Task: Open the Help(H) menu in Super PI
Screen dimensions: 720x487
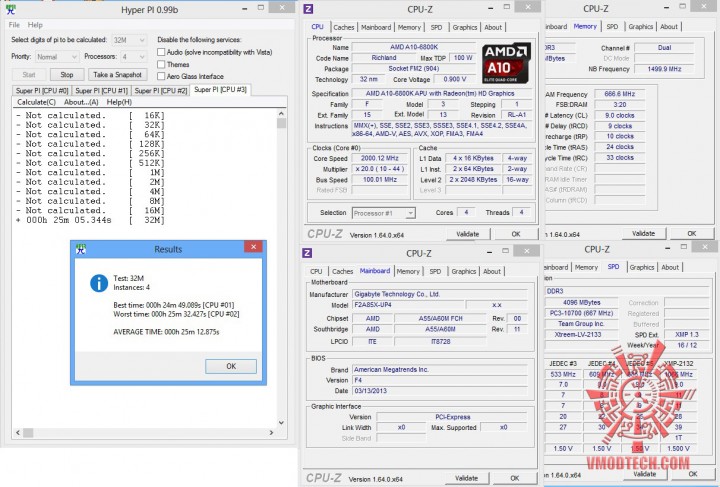Action: (x=119, y=102)
